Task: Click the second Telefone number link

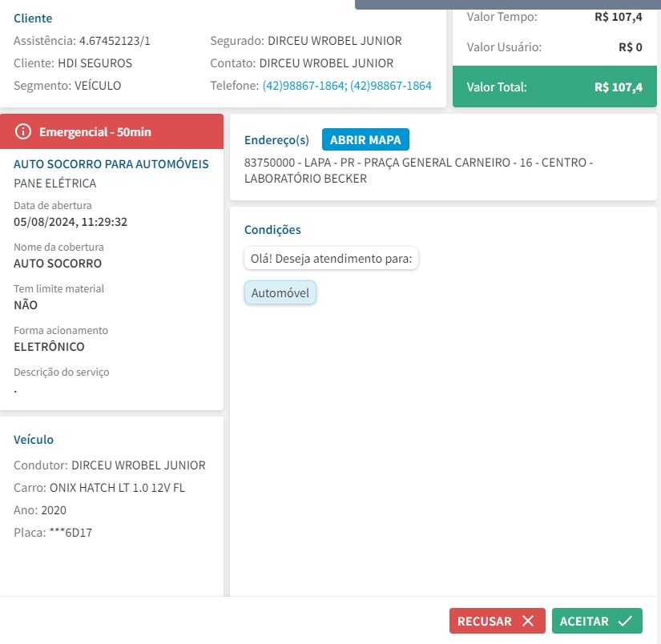Action: [391, 86]
